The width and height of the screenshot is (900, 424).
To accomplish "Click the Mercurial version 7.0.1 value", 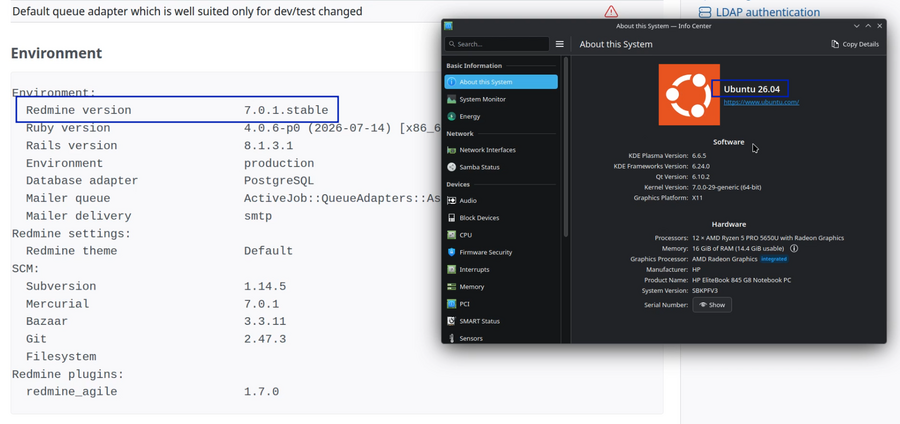I will [261, 304].
